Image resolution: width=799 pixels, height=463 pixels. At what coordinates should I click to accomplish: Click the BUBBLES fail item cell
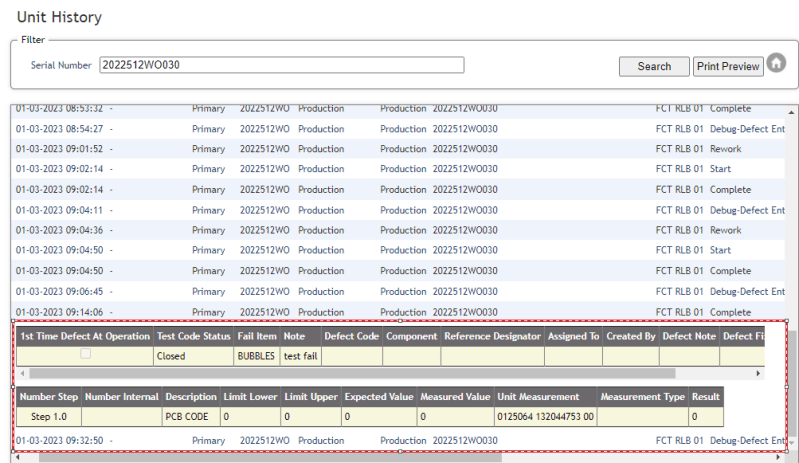(x=257, y=356)
